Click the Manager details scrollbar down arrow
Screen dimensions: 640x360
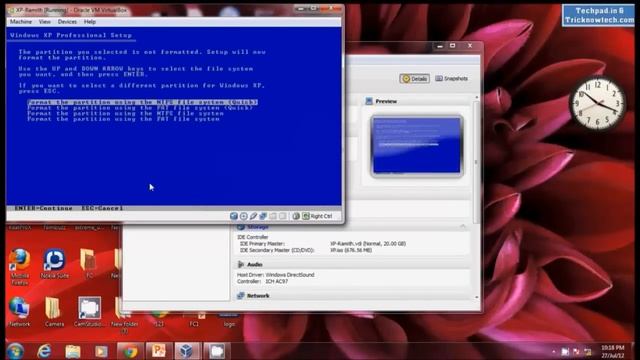tap(477, 297)
